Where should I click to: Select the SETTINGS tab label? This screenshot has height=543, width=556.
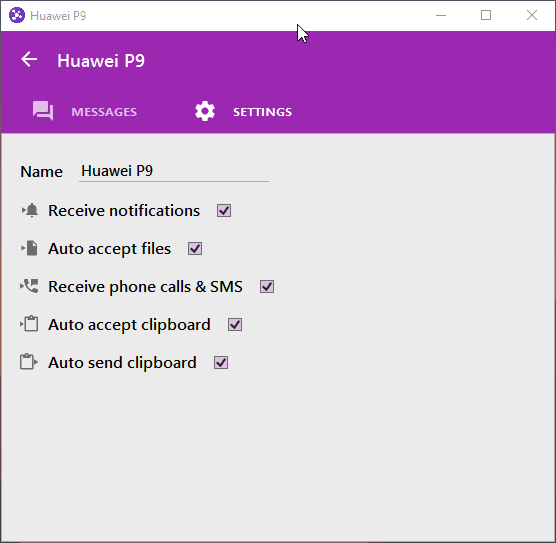(262, 112)
